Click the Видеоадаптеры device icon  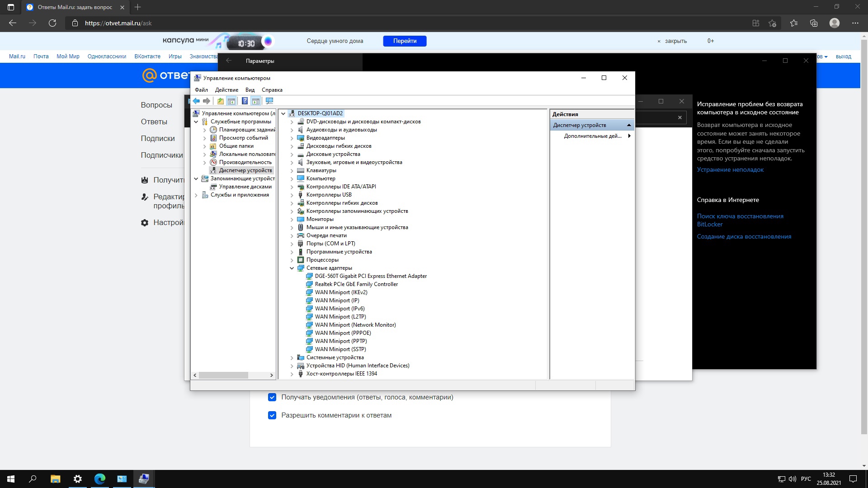click(301, 138)
